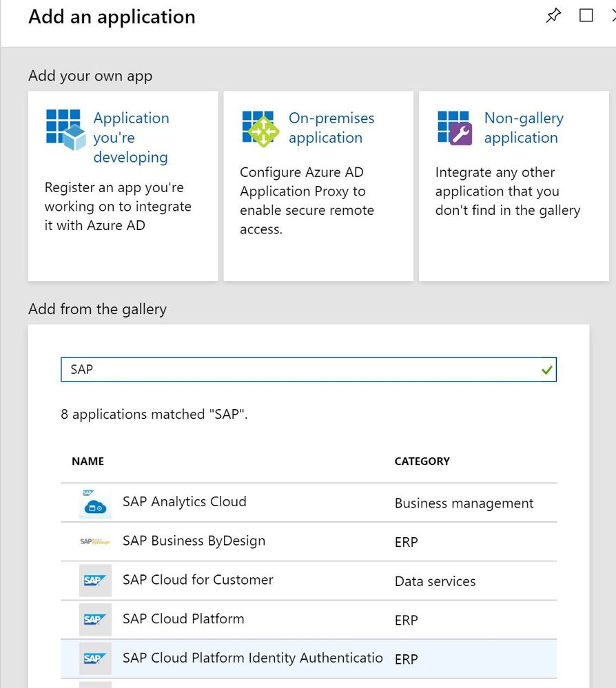This screenshot has height=688, width=616.
Task: Click the SAP Cloud Platform logo icon
Action: [95, 619]
